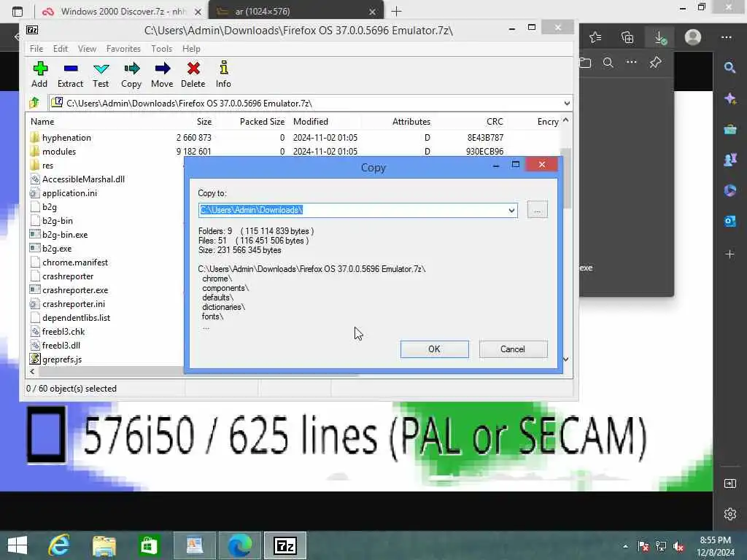The image size is (747, 560).
Task: Add a sidebar app with plus icon
Action: [729, 254]
